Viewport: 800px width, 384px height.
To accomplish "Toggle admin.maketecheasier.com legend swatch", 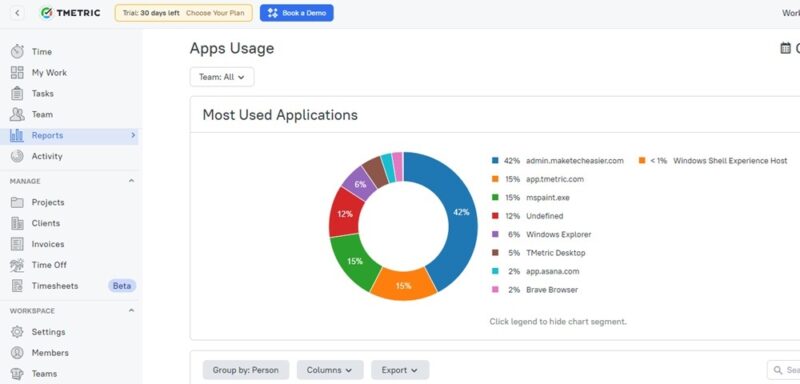I will pyautogui.click(x=495, y=161).
